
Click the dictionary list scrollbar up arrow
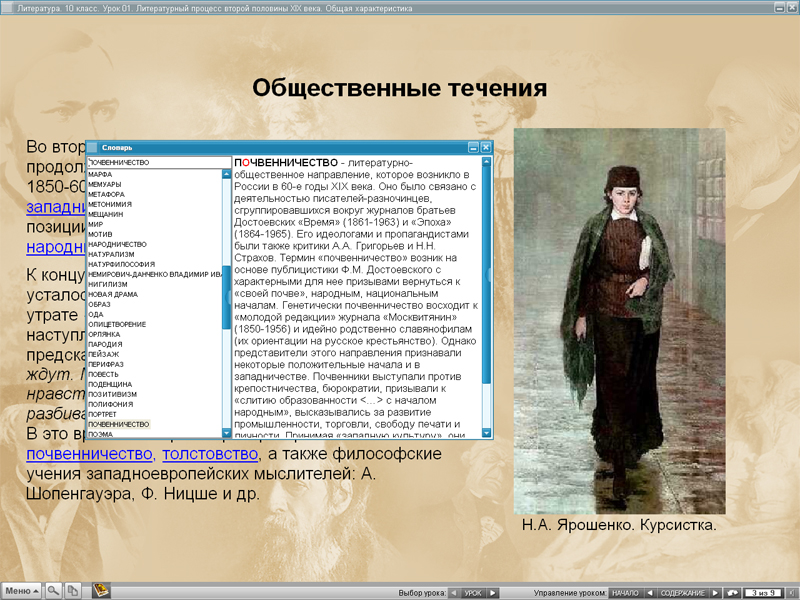point(224,174)
